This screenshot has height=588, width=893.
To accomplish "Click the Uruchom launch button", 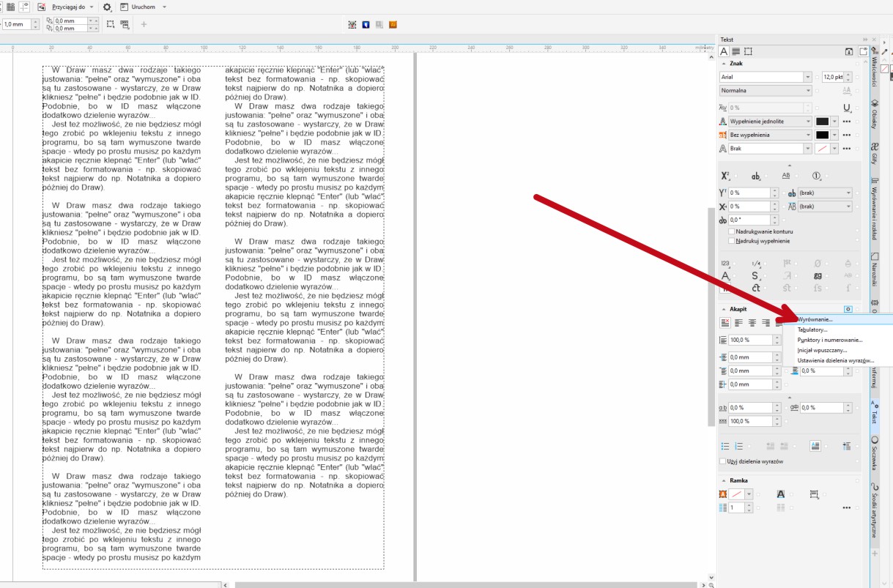I will 142,7.
